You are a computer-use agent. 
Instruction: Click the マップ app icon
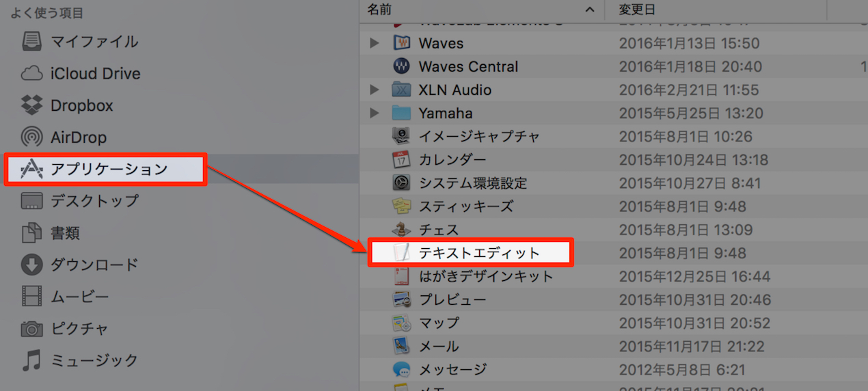pyautogui.click(x=401, y=323)
